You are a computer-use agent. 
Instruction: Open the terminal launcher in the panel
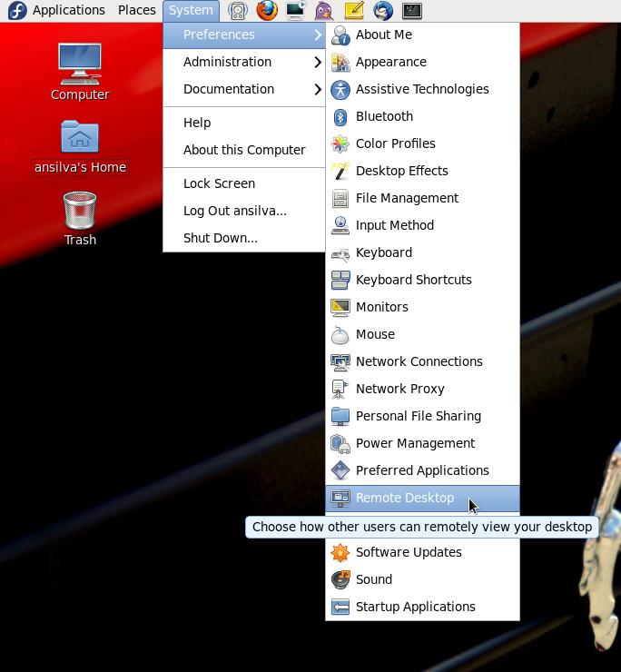(x=412, y=11)
